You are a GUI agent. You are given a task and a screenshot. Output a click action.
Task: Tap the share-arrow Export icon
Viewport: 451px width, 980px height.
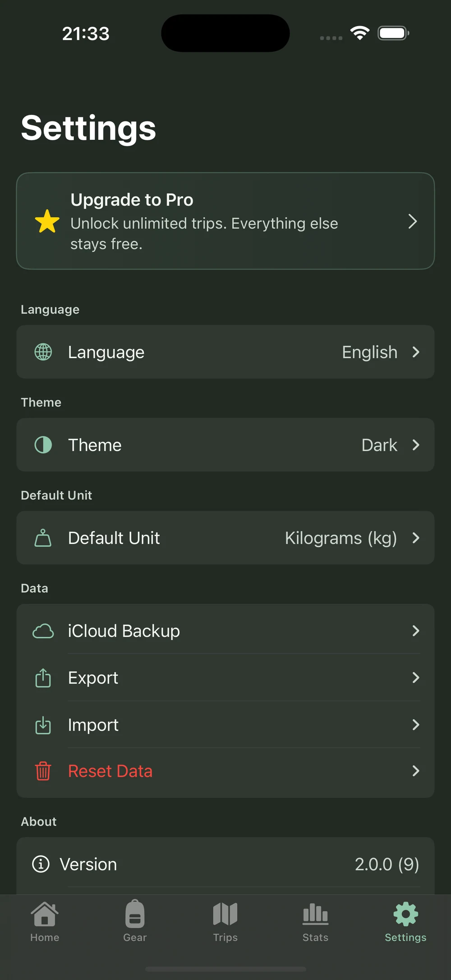pyautogui.click(x=43, y=677)
